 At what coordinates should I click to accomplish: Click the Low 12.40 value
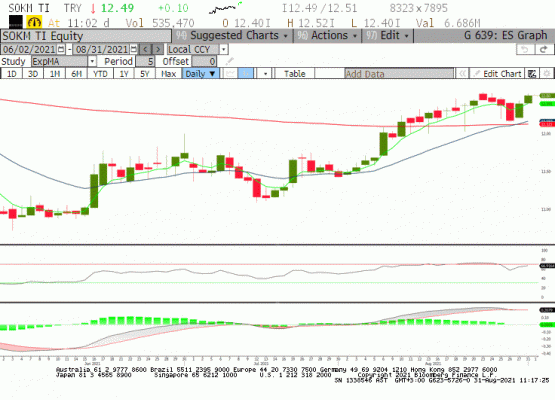[x=381, y=23]
